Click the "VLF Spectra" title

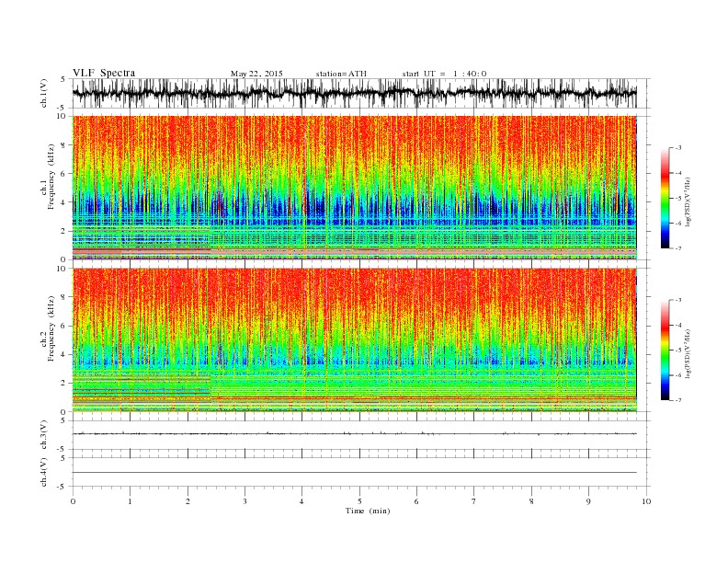click(x=104, y=73)
